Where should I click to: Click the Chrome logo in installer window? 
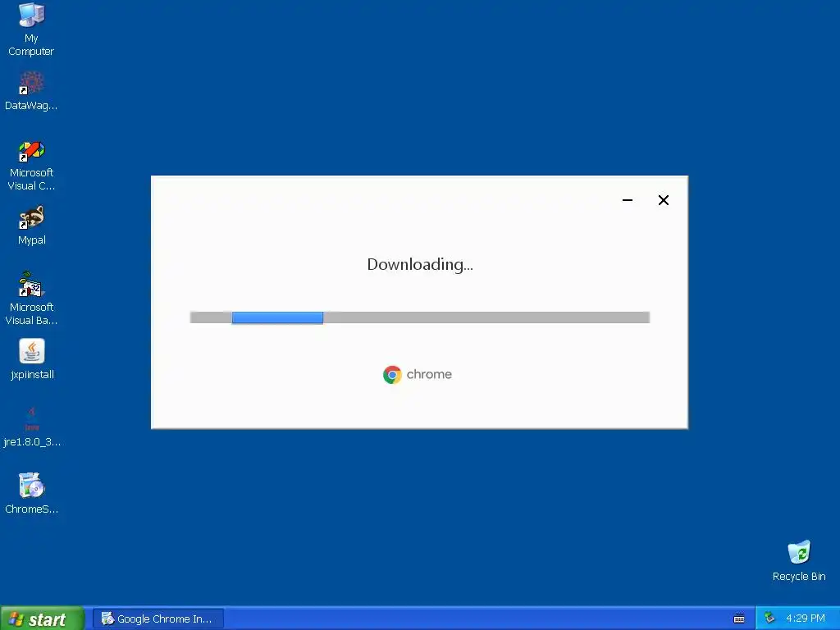(x=392, y=374)
